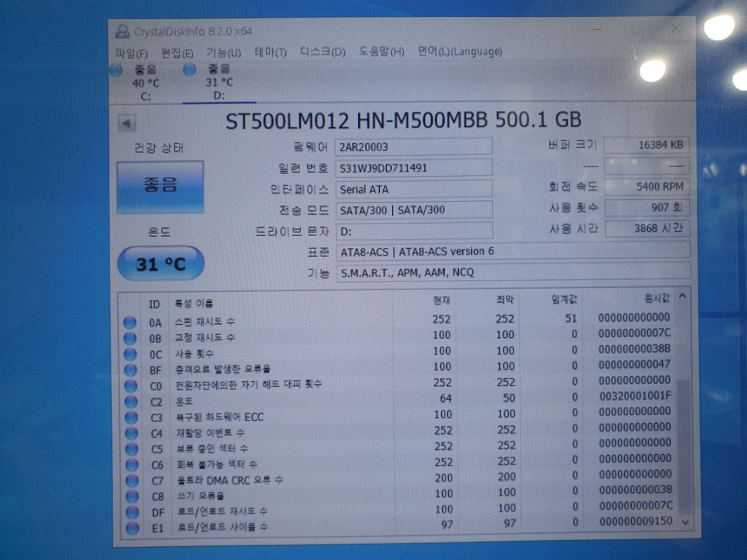This screenshot has height=560, width=747.
Task: Click the previous disk arrow button
Action: pyautogui.click(x=127, y=123)
